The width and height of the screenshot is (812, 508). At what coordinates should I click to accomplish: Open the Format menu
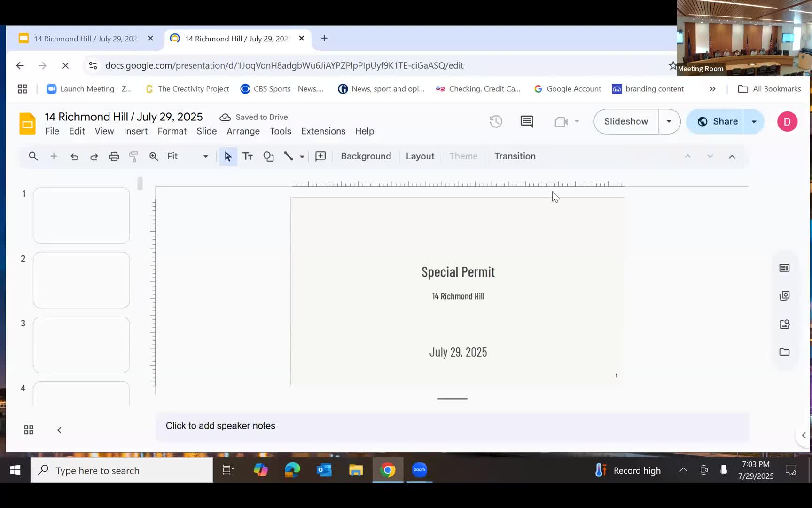pos(172,131)
